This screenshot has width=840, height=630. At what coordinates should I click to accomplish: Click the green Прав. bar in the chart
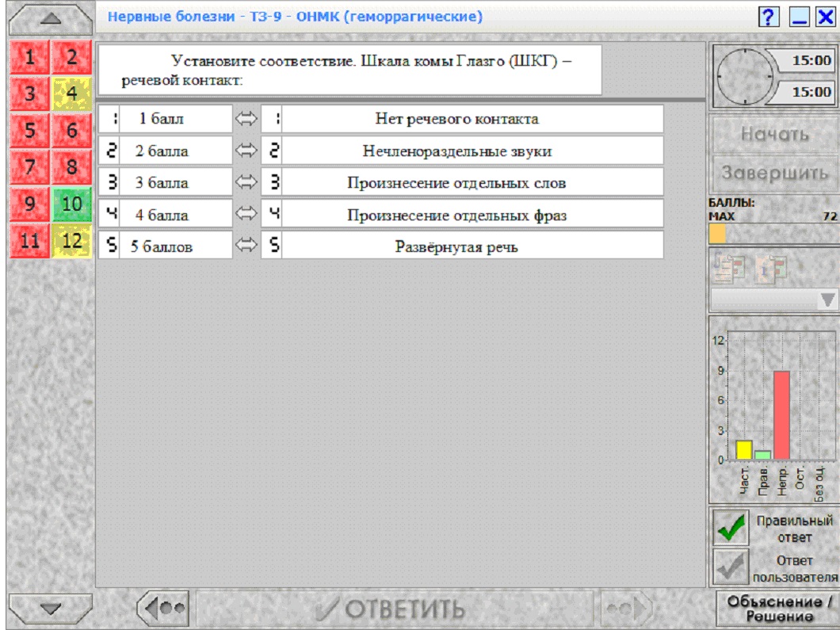(x=762, y=456)
